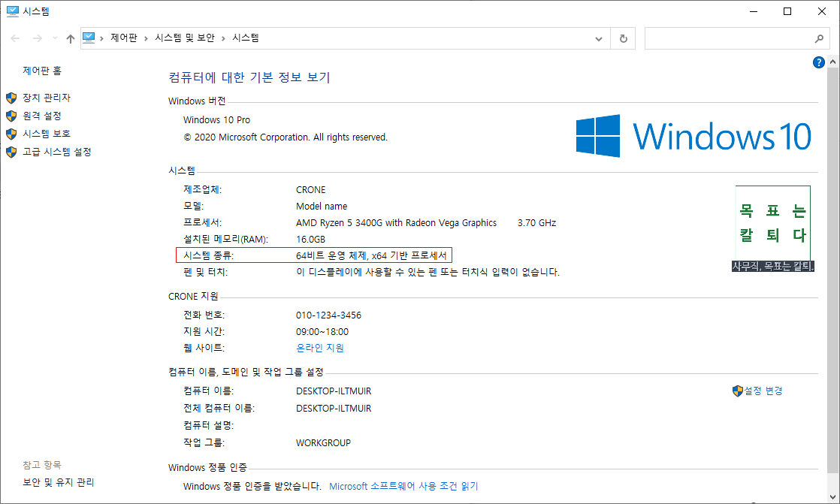Open 장치 관리자 link

tap(47, 98)
